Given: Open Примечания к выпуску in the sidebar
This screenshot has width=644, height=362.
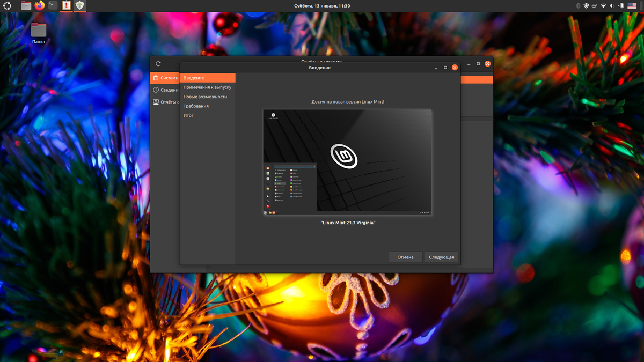Looking at the screenshot, I should 207,87.
